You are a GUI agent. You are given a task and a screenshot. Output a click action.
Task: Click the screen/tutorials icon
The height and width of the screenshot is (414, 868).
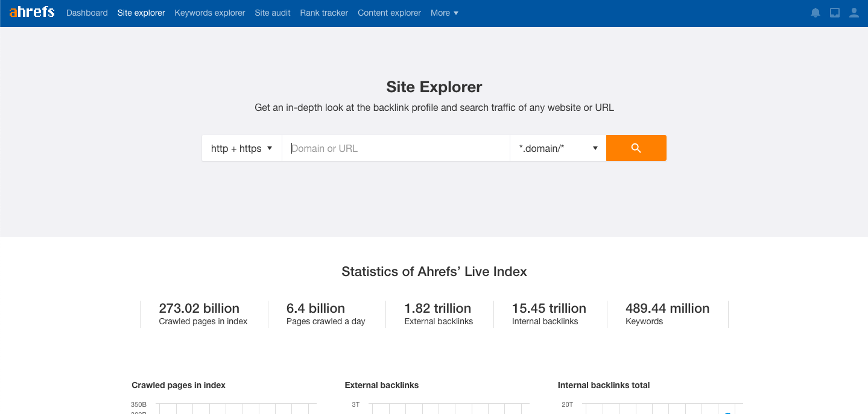[x=835, y=11]
